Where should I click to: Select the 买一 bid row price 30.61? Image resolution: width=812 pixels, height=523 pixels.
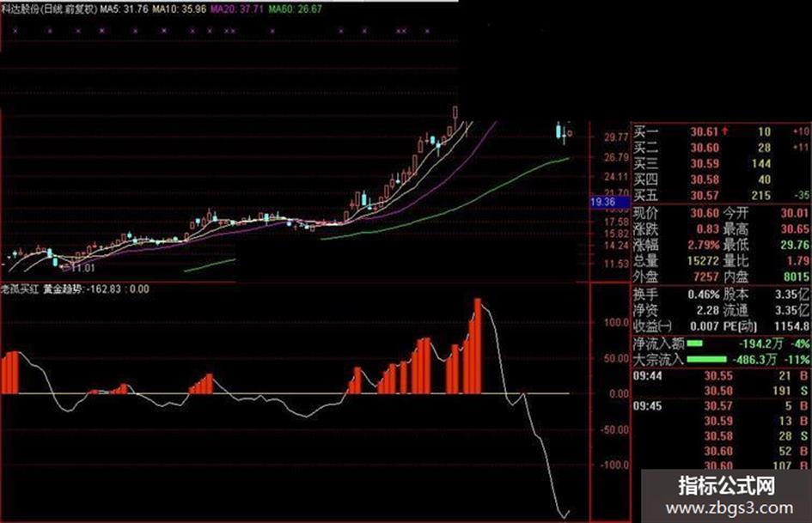[x=705, y=132]
